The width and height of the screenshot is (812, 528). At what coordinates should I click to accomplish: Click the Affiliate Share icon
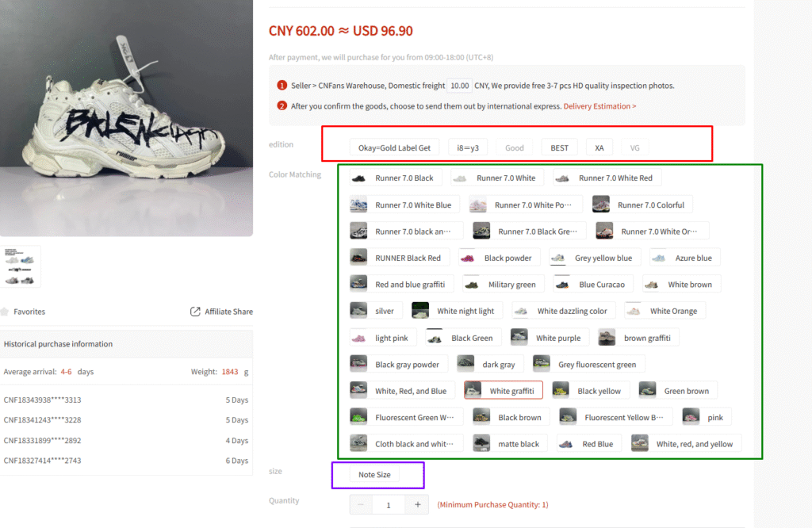pos(195,312)
